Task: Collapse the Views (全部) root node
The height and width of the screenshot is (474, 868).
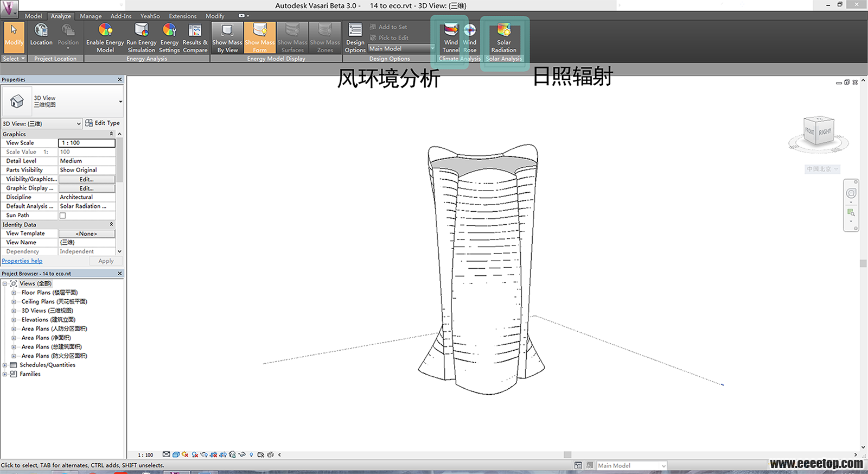Action: (5, 283)
